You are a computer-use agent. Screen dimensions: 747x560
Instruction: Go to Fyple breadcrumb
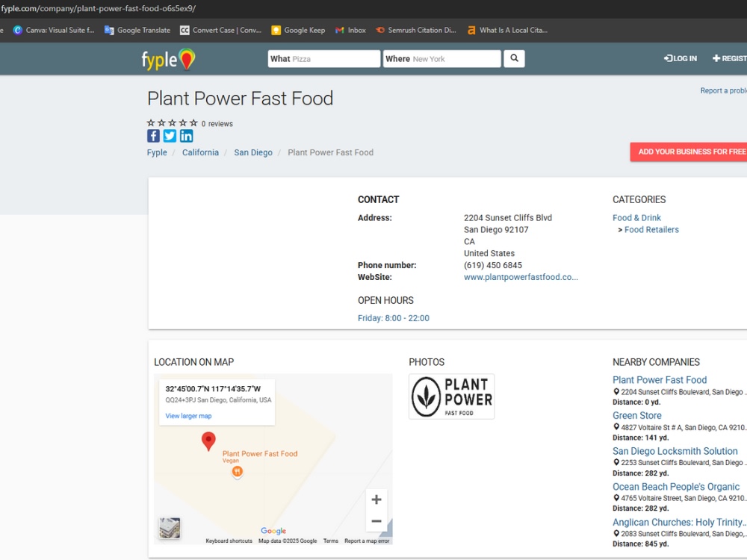click(157, 152)
